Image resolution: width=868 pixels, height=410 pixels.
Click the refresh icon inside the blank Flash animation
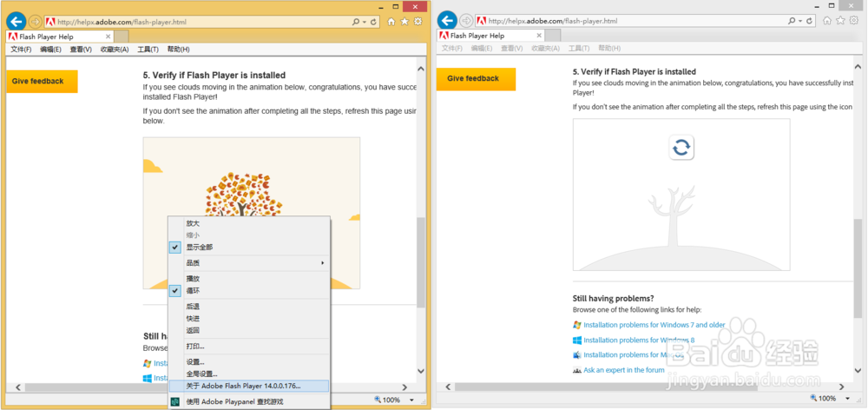pos(681,147)
